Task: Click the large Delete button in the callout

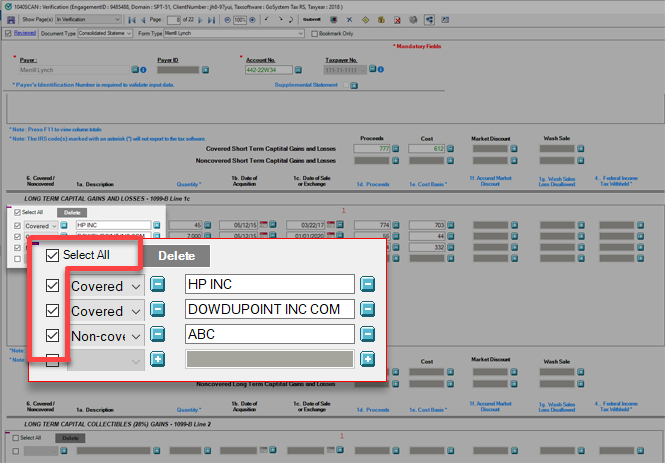Action: (176, 256)
